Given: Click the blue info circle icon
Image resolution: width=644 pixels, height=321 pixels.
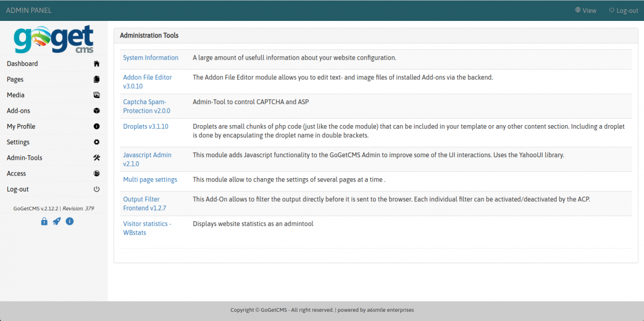Looking at the screenshot, I should [69, 222].
